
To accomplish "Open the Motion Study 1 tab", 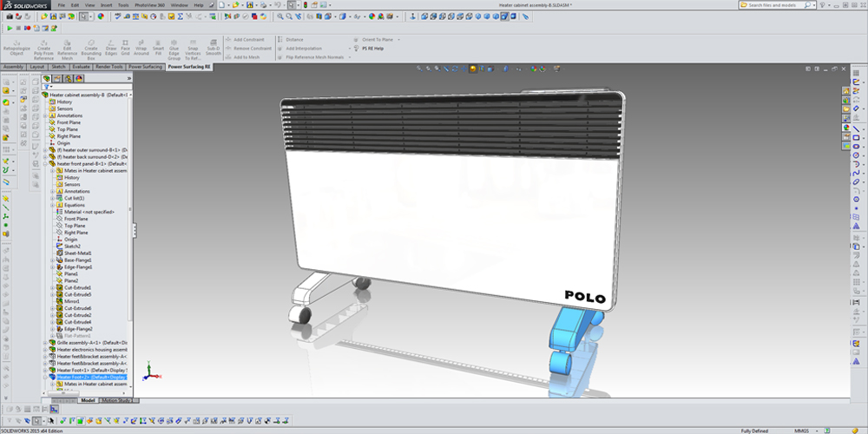I will pyautogui.click(x=118, y=400).
